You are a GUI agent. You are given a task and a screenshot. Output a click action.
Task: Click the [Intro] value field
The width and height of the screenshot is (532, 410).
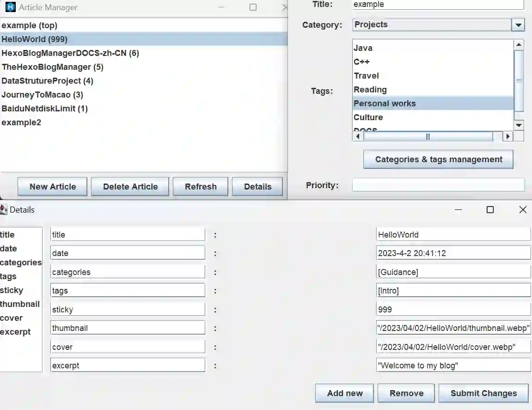pyautogui.click(x=453, y=291)
